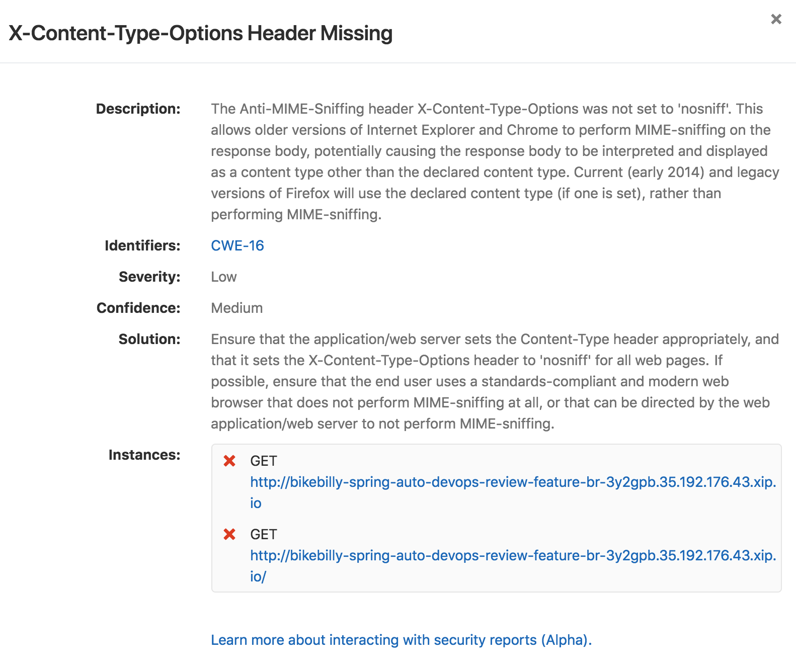This screenshot has height=672, width=796.
Task: Learn more about interacting with security reports
Action: pos(401,640)
